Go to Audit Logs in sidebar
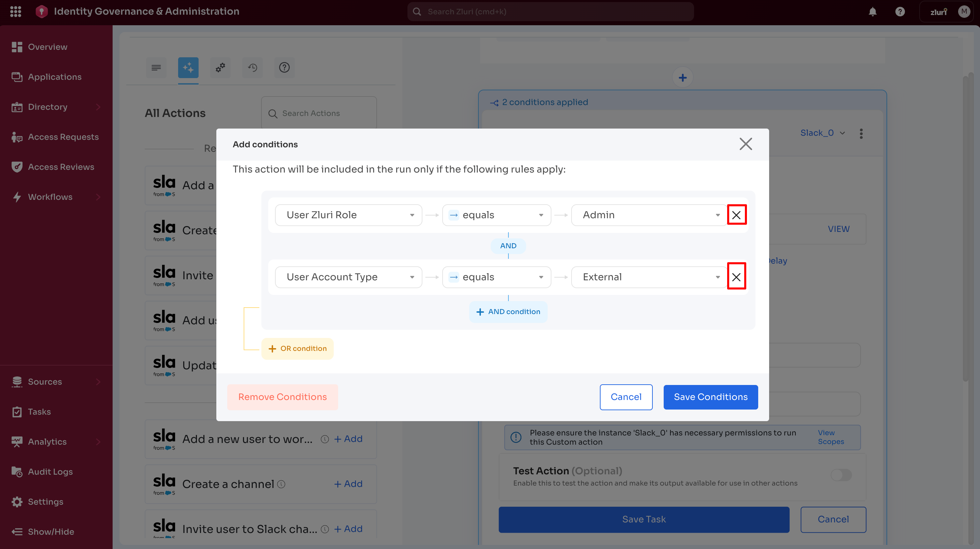Viewport: 980px width, 549px height. (50, 472)
